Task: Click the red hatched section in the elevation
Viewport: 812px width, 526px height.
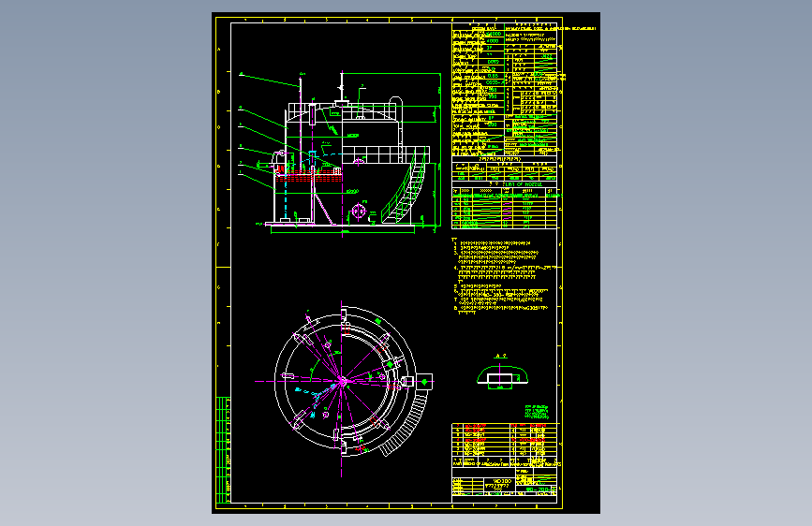Action: [x=308, y=178]
